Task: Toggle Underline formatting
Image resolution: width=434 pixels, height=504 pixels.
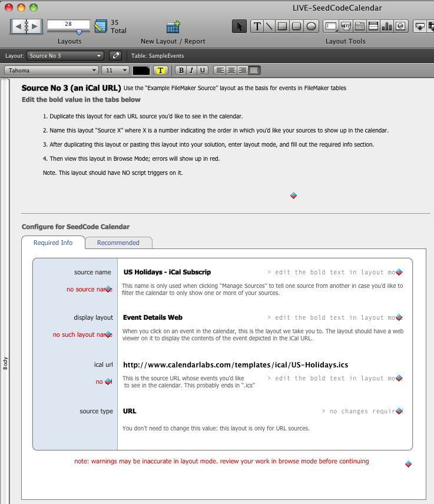Action: point(202,71)
